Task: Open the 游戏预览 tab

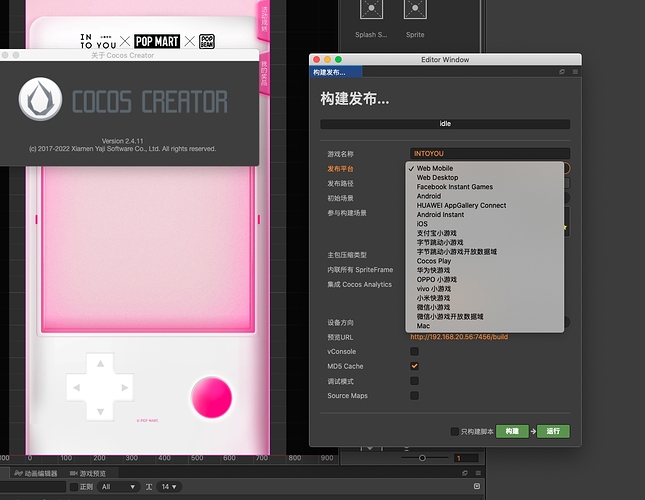Action: 88,473
